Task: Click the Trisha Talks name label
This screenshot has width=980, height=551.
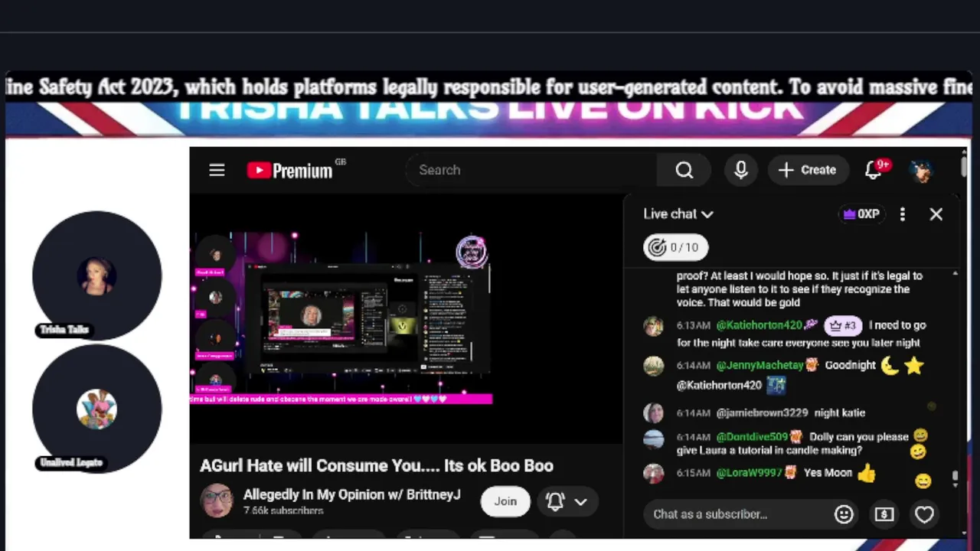Action: pos(64,330)
